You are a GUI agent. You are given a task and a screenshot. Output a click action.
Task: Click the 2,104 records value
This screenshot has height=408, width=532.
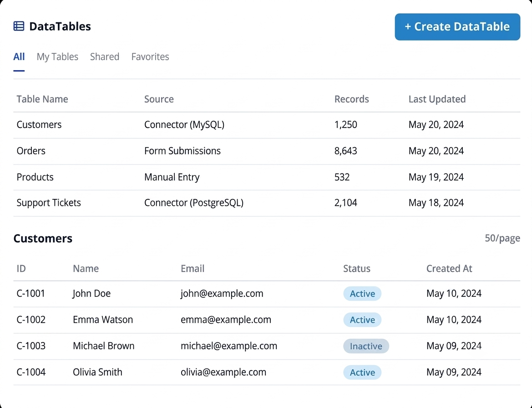click(346, 203)
